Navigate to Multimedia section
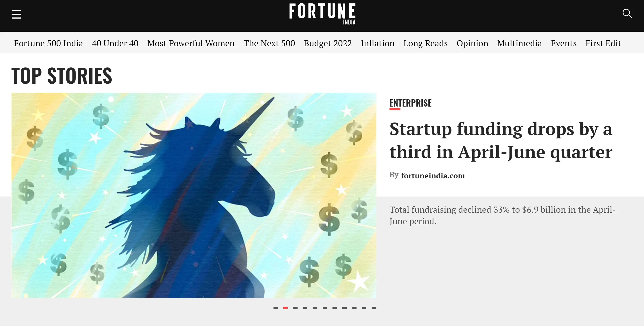 coord(519,43)
